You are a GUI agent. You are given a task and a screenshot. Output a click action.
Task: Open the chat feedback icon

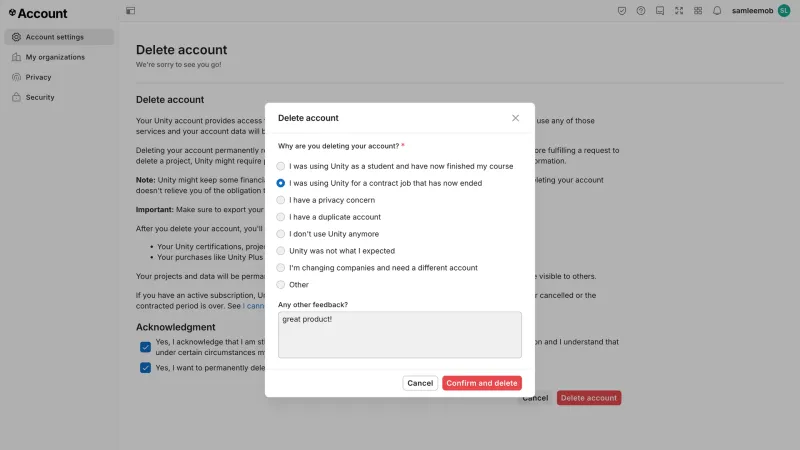pyautogui.click(x=660, y=11)
